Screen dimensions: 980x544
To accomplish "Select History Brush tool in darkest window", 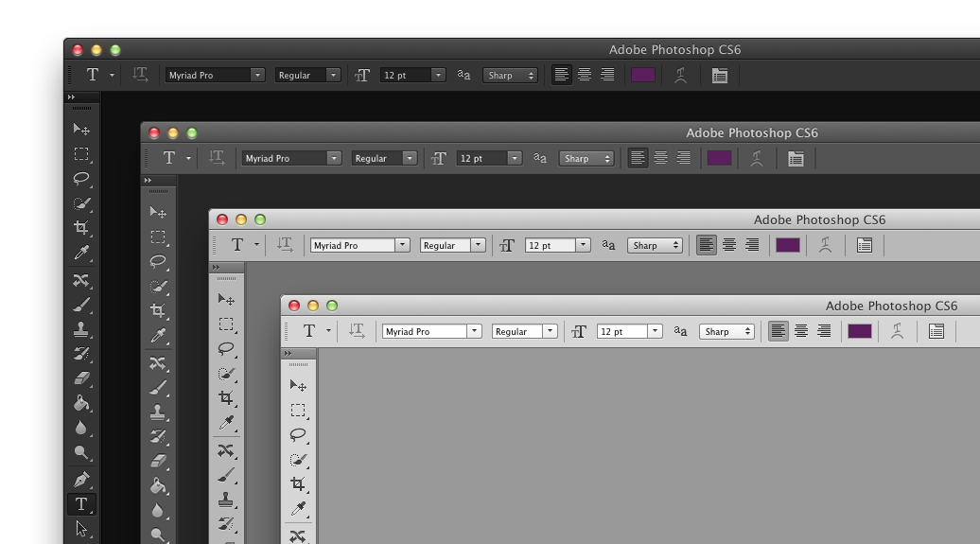I will (81, 353).
